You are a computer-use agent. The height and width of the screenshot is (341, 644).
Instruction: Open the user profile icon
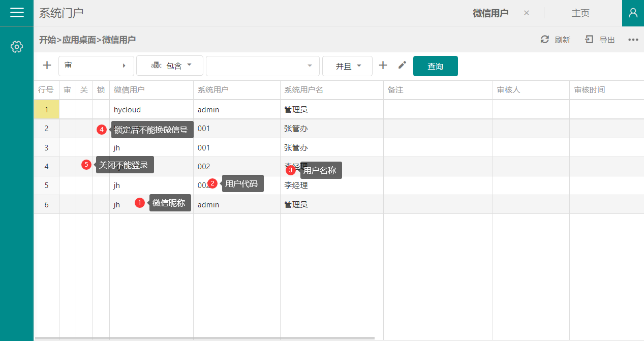633,13
